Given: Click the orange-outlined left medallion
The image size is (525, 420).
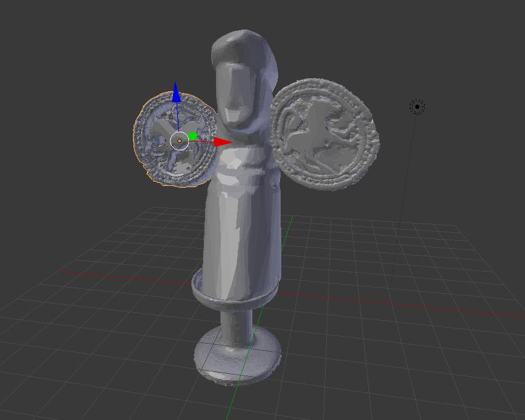Looking at the screenshot, I should pyautogui.click(x=155, y=154).
